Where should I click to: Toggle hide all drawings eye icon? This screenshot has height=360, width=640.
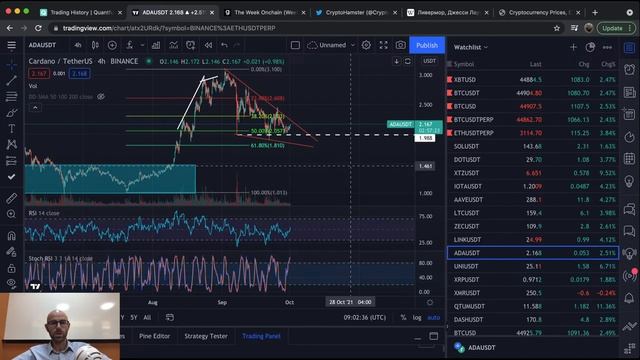tap(11, 283)
